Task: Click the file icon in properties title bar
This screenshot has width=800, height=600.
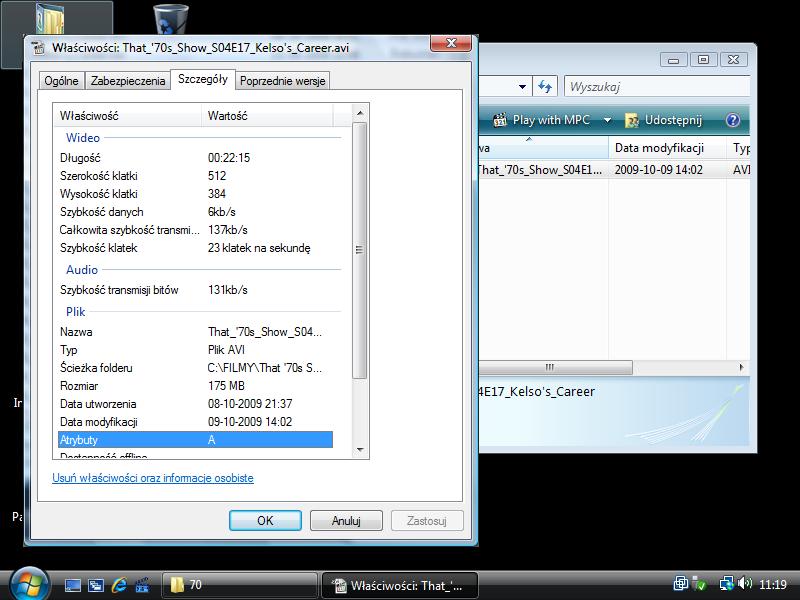Action: pos(39,48)
